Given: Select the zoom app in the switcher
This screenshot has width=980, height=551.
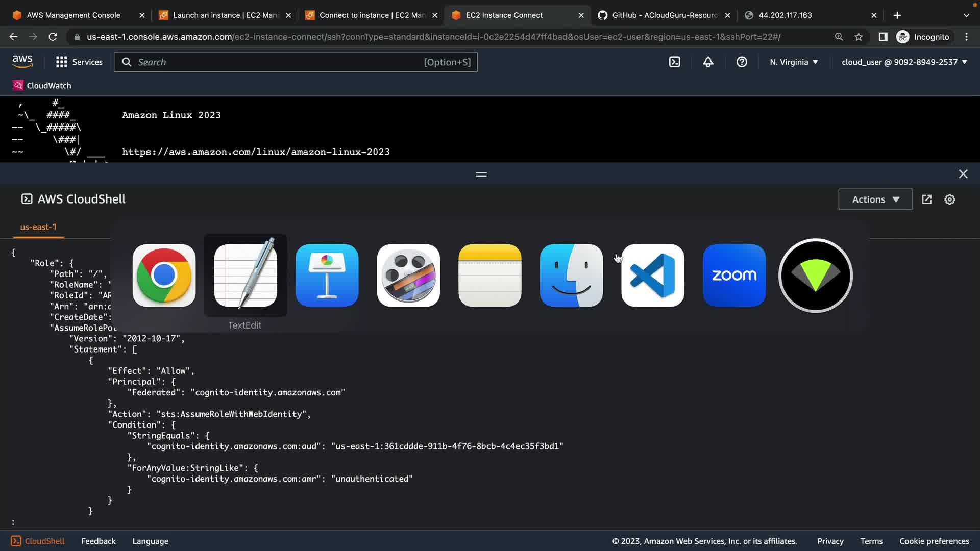Looking at the screenshot, I should click(734, 275).
